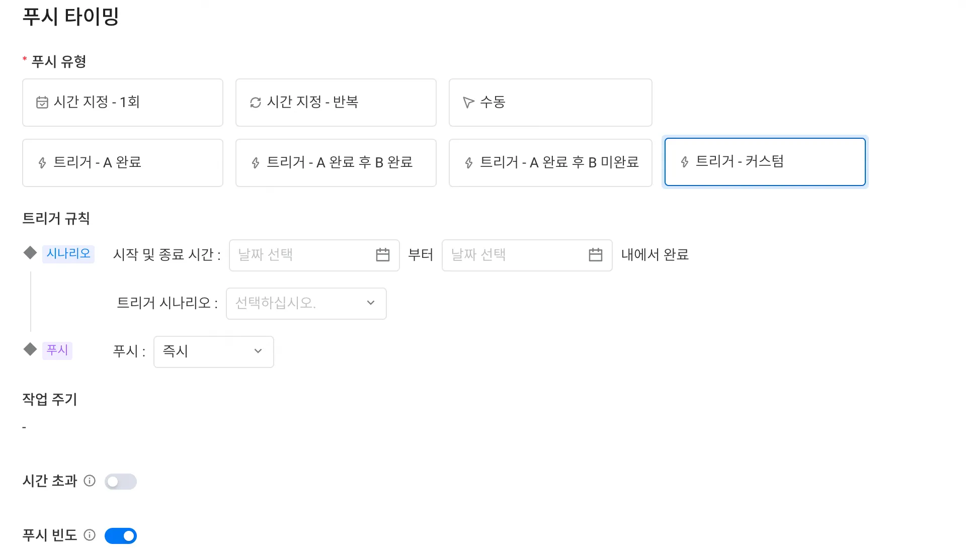Choose 트리거 - A 완료 후 B 완료
This screenshot has height=555, width=980.
[x=336, y=163]
